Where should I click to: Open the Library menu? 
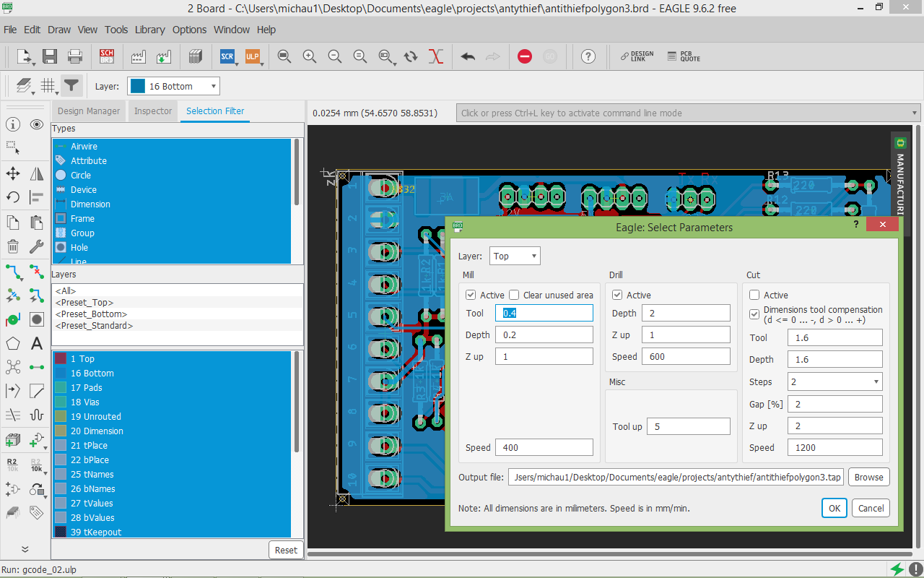[x=149, y=30]
